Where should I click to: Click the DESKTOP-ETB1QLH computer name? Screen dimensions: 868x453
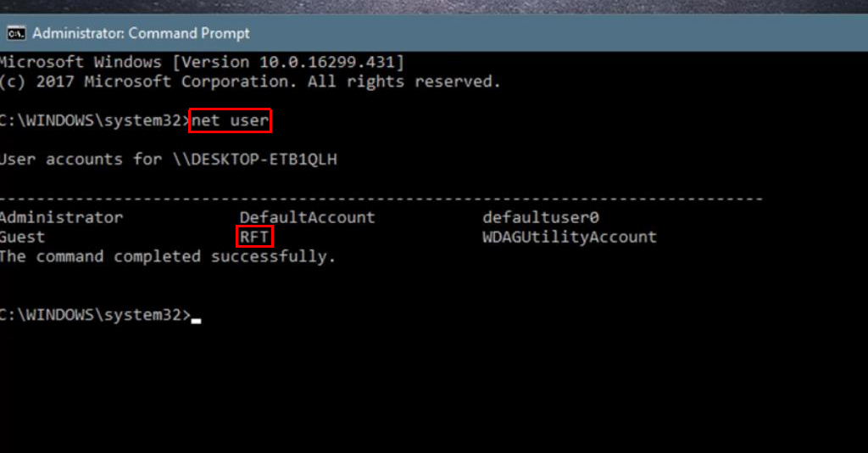click(x=260, y=159)
